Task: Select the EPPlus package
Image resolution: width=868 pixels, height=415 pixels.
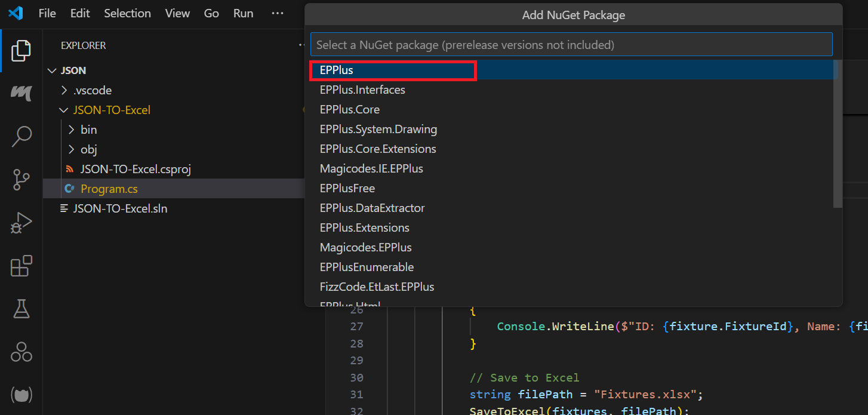Action: click(570, 70)
